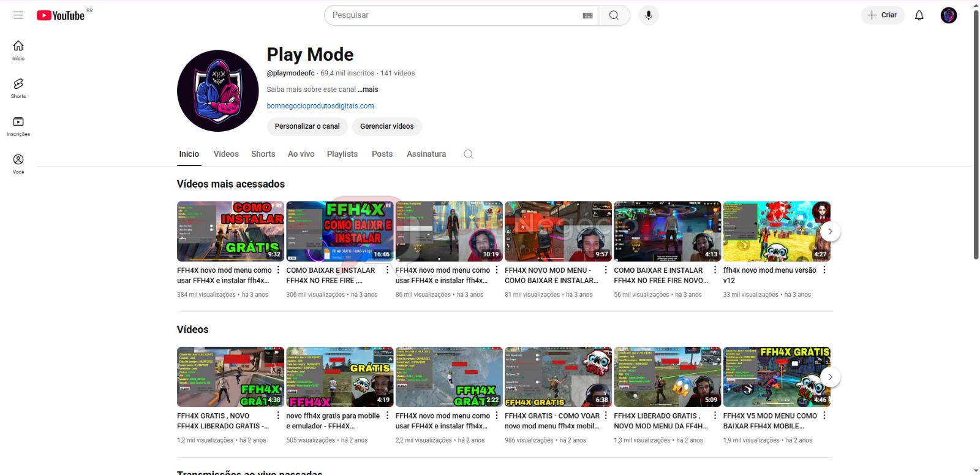The height and width of the screenshot is (475, 980).
Task: Open Você in the sidebar
Action: pyautogui.click(x=18, y=164)
